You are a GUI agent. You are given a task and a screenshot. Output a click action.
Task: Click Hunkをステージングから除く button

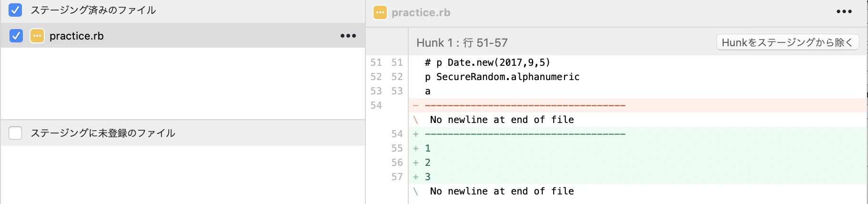(x=787, y=42)
